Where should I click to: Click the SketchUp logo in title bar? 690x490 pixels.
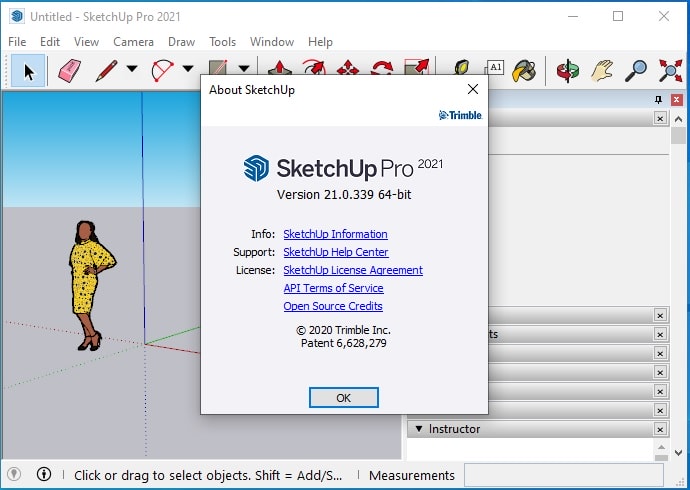click(x=17, y=17)
